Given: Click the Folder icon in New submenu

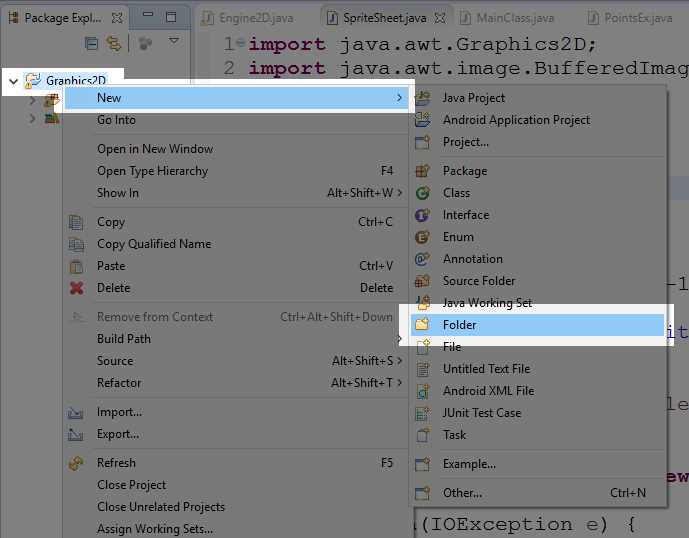Looking at the screenshot, I should (x=422, y=325).
